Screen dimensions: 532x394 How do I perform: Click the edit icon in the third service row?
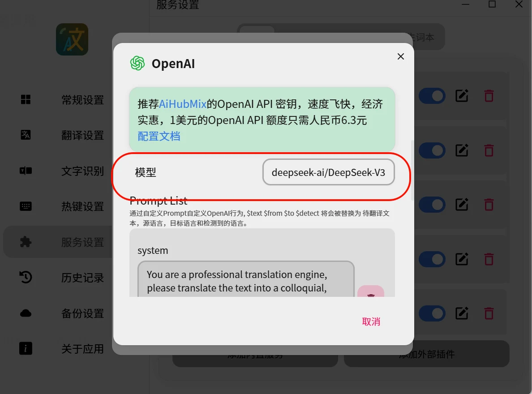click(462, 205)
